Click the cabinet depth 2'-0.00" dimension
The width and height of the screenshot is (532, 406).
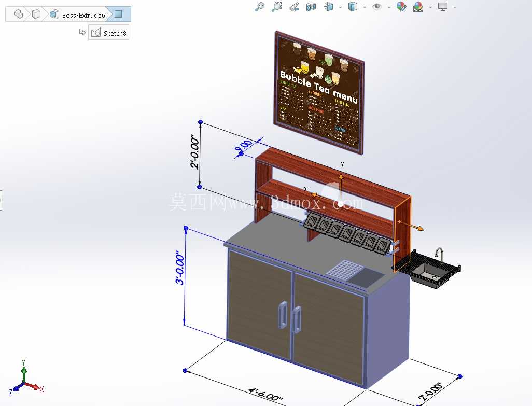point(430,391)
